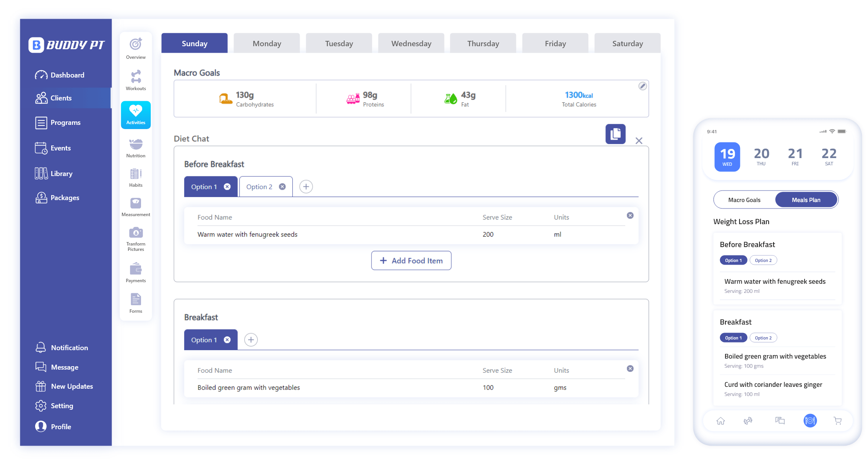Edit macro goals with pencil icon
This screenshot has height=467, width=868.
[x=642, y=86]
